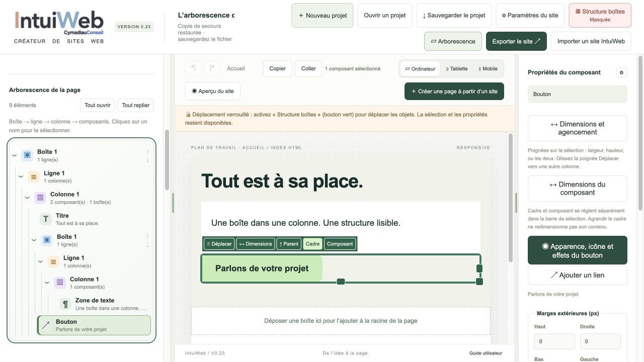Click the Copier button
This screenshot has width=644, height=362.
(278, 69)
